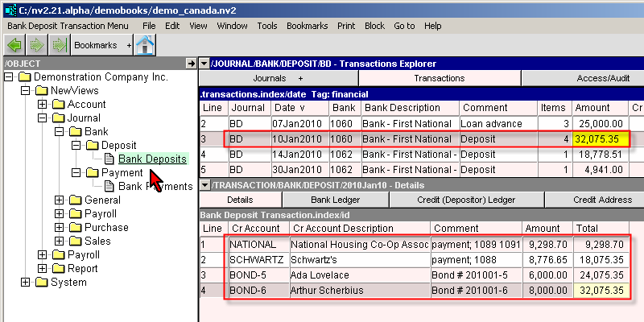The width and height of the screenshot is (644, 322).
Task: Click the green back arrow button
Action: pos(14,46)
